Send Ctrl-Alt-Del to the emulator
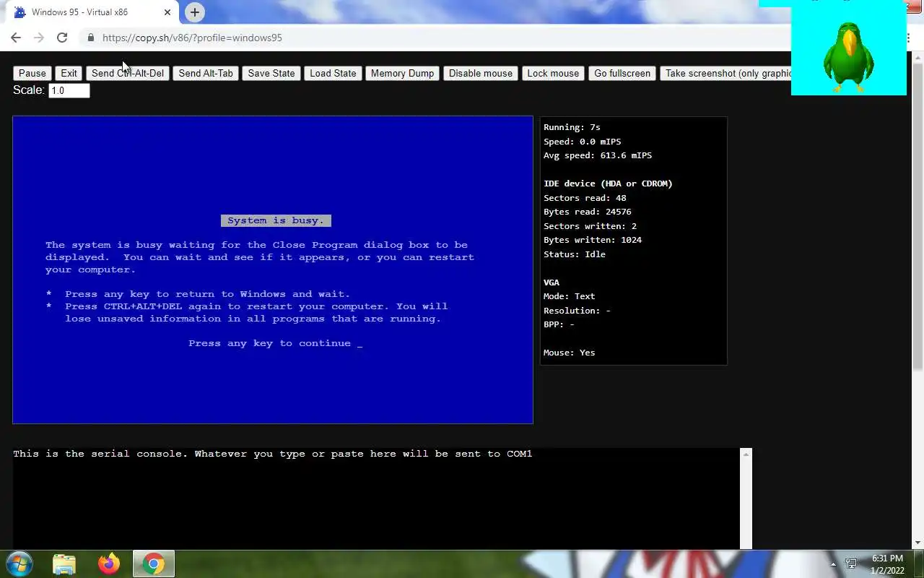The height and width of the screenshot is (578, 924). [128, 73]
